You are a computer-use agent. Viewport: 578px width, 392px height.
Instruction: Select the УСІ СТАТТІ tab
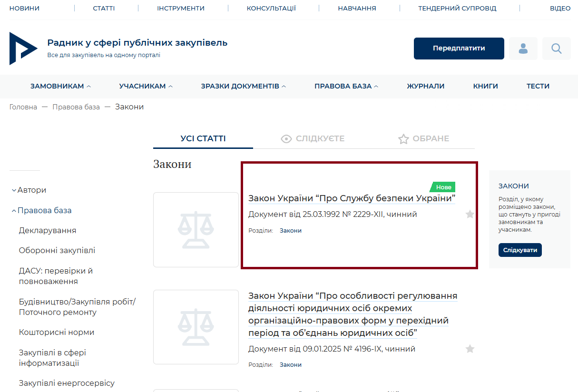point(203,138)
